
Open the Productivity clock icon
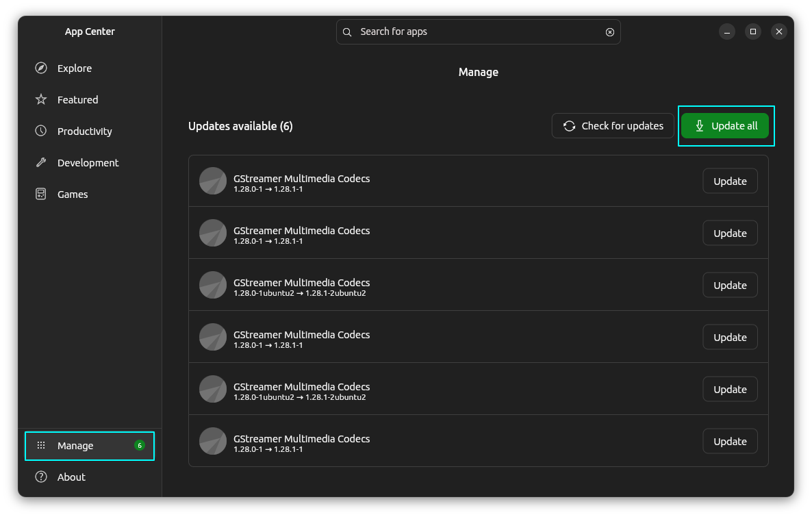point(41,131)
